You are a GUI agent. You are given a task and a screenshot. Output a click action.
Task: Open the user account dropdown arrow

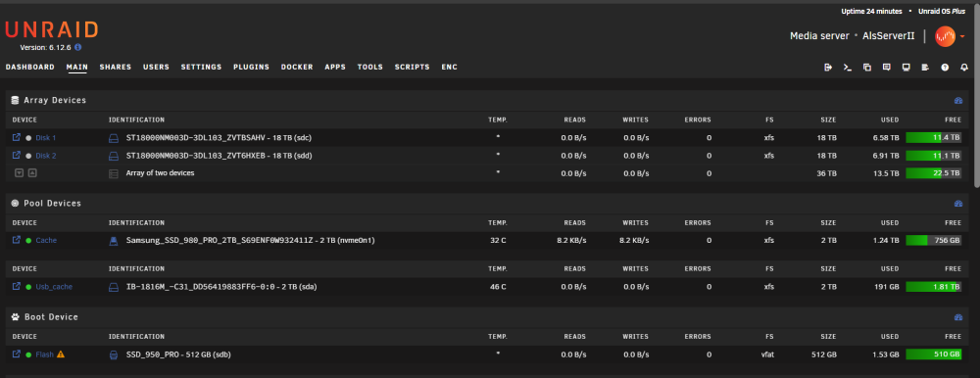tap(962, 36)
